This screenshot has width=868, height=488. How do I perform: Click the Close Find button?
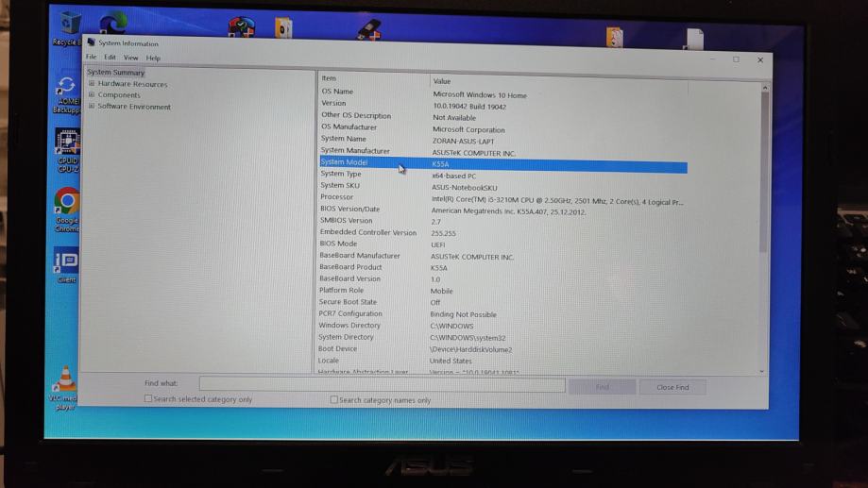[x=672, y=387]
